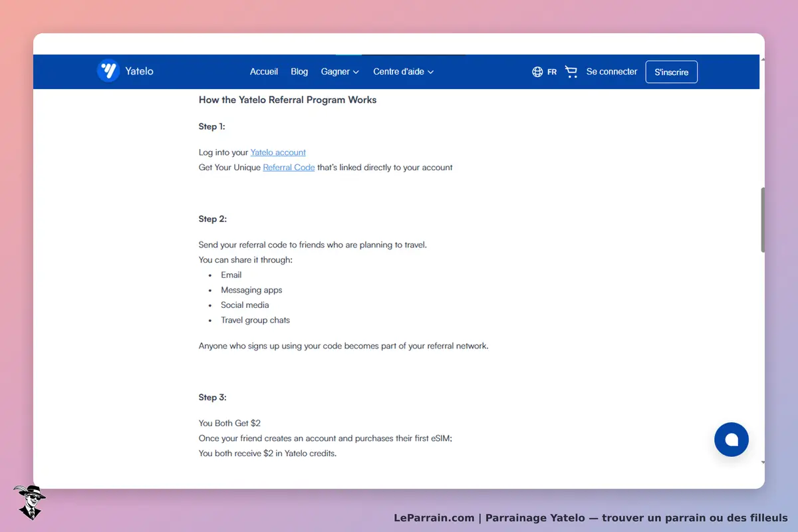The height and width of the screenshot is (532, 798).
Task: Click 'Anyone who signs up using your code' sentence
Action: pos(343,346)
